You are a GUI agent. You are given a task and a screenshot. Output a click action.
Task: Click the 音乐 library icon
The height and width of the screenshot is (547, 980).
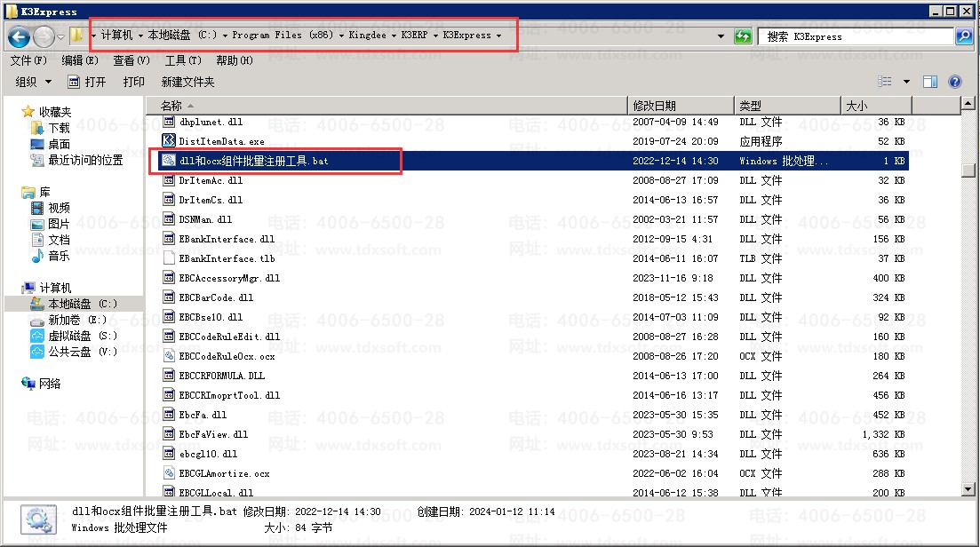(37, 256)
